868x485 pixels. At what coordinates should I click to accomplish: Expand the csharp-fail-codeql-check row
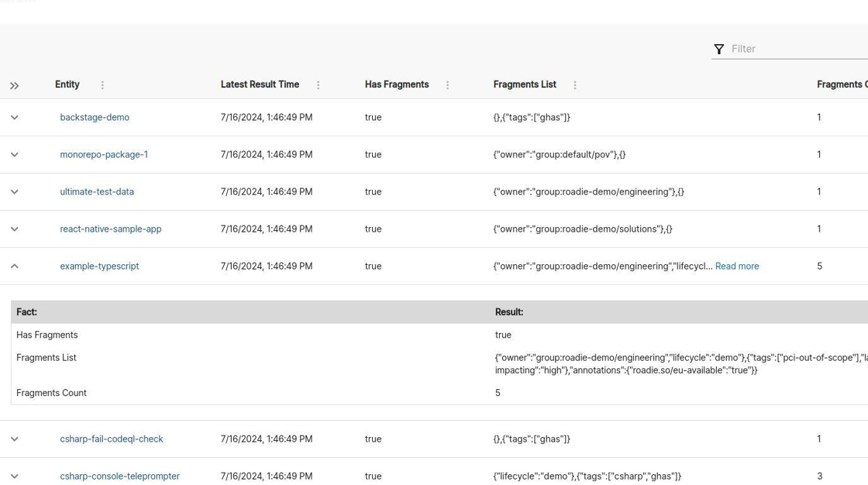[x=15, y=439]
